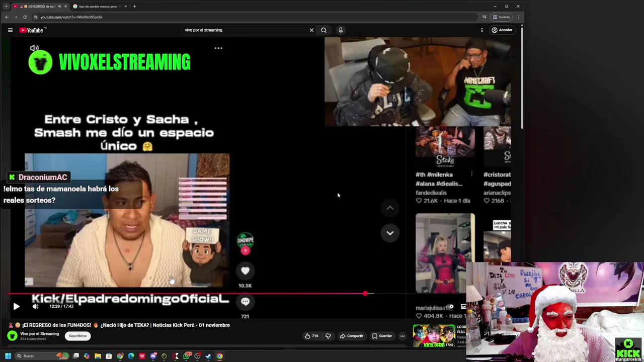
Task: Click the browser address bar URL
Action: pos(71,17)
